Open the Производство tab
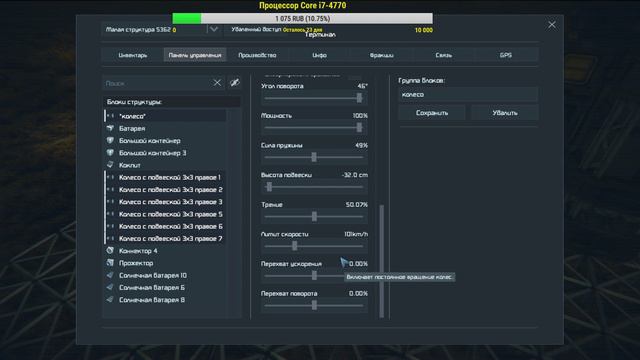Screen dimensions: 640x360 [x=257, y=55]
